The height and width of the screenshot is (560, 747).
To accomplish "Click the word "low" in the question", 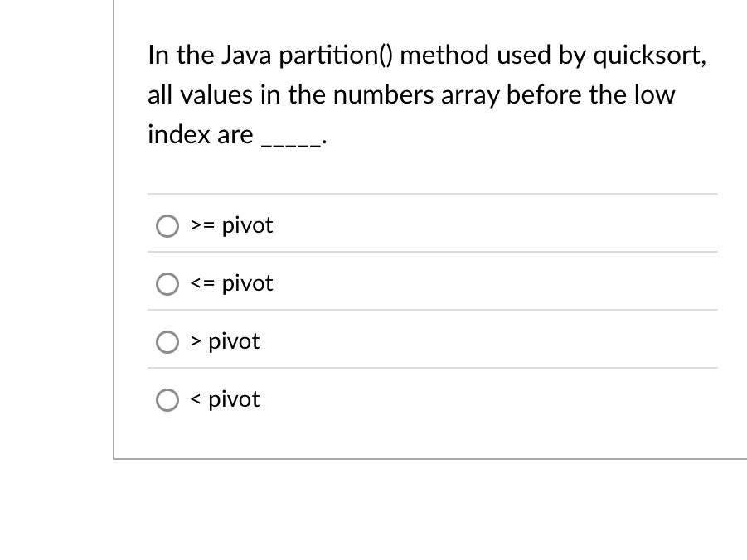I will [655, 94].
